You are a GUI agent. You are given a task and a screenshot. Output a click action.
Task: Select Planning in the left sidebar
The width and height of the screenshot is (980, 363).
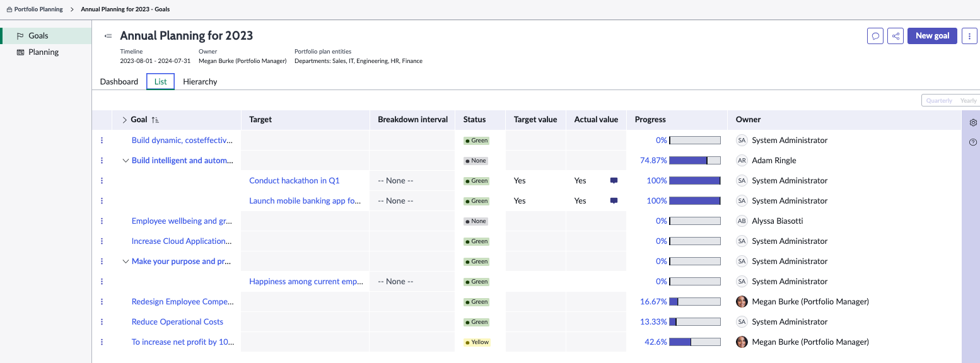click(44, 52)
